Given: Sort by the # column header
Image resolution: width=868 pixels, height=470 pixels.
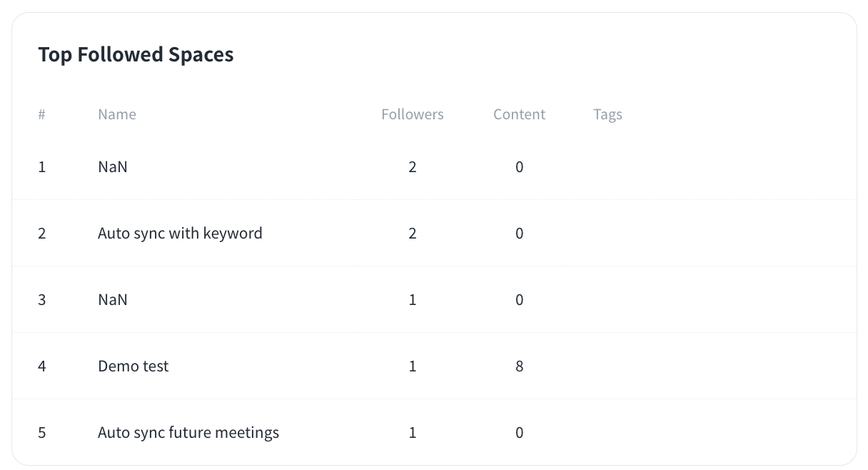Looking at the screenshot, I should pyautogui.click(x=42, y=114).
